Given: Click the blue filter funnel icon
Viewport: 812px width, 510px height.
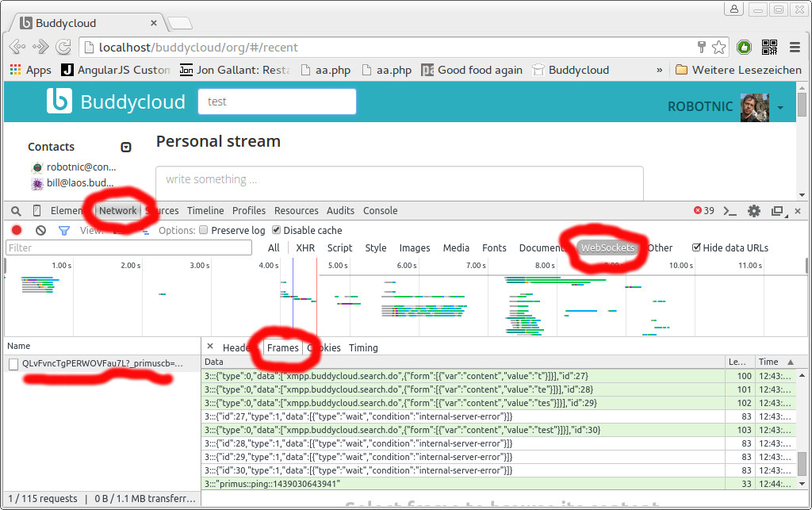Looking at the screenshot, I should click(64, 231).
